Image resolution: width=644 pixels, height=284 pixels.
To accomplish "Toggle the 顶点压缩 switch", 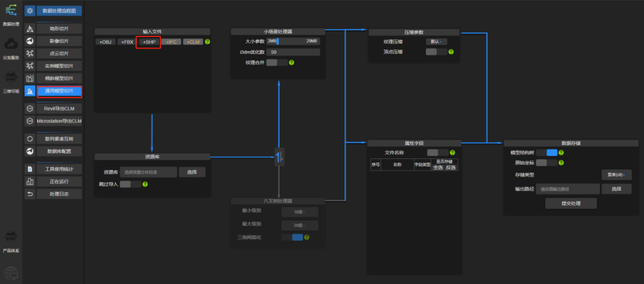I will click(436, 52).
